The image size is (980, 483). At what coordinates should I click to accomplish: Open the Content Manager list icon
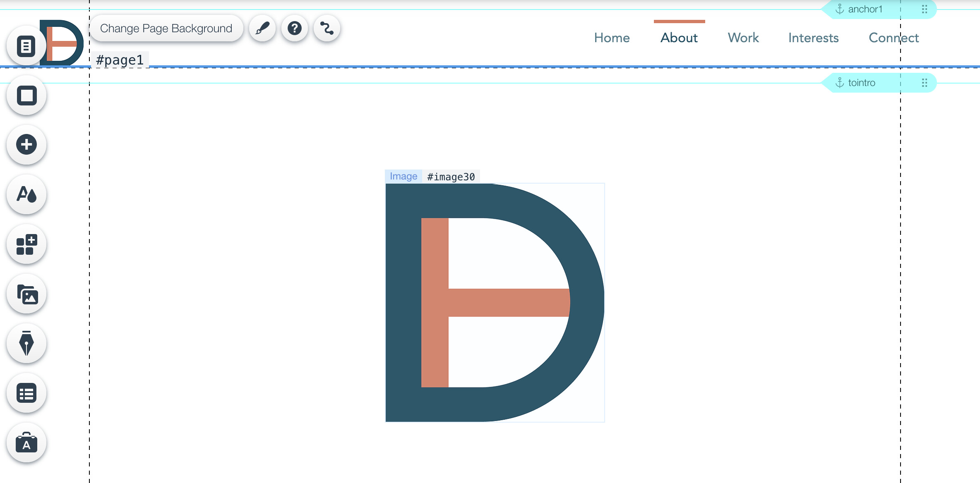pos(26,393)
